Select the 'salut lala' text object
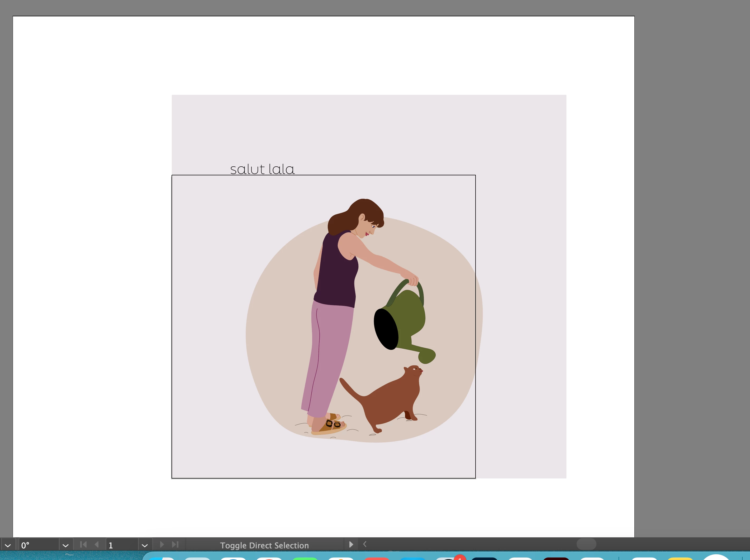The width and height of the screenshot is (750, 560). point(262,169)
